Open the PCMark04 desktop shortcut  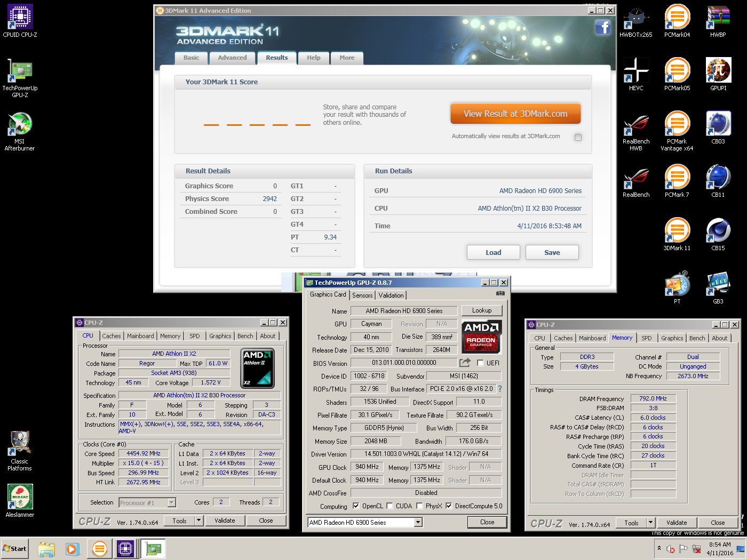[x=677, y=21]
